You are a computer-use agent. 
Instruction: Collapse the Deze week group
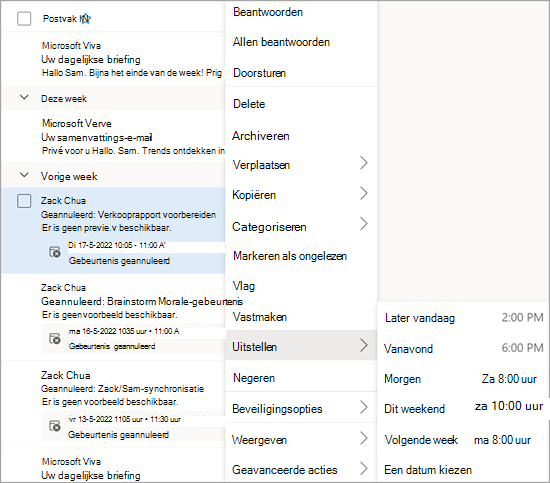[x=24, y=97]
